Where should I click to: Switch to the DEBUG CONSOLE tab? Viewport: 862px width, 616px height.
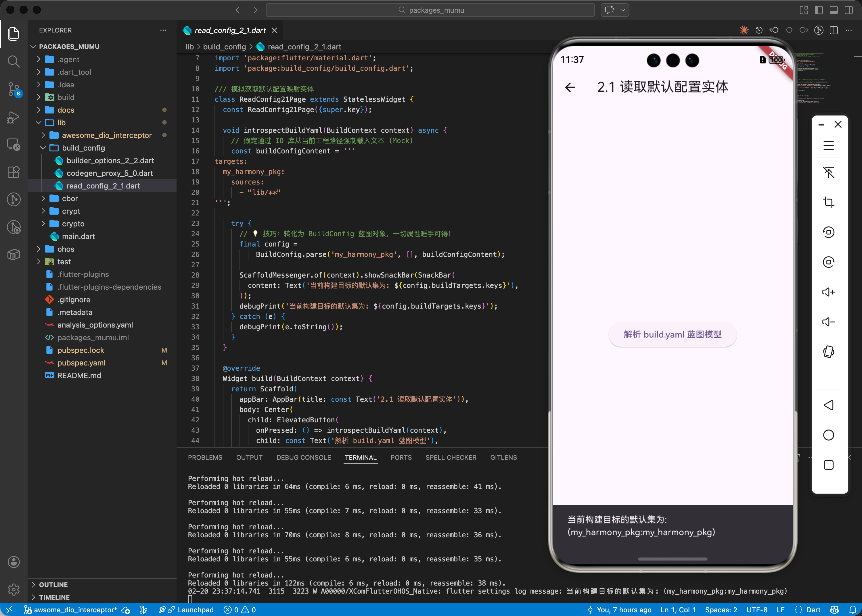(x=303, y=457)
